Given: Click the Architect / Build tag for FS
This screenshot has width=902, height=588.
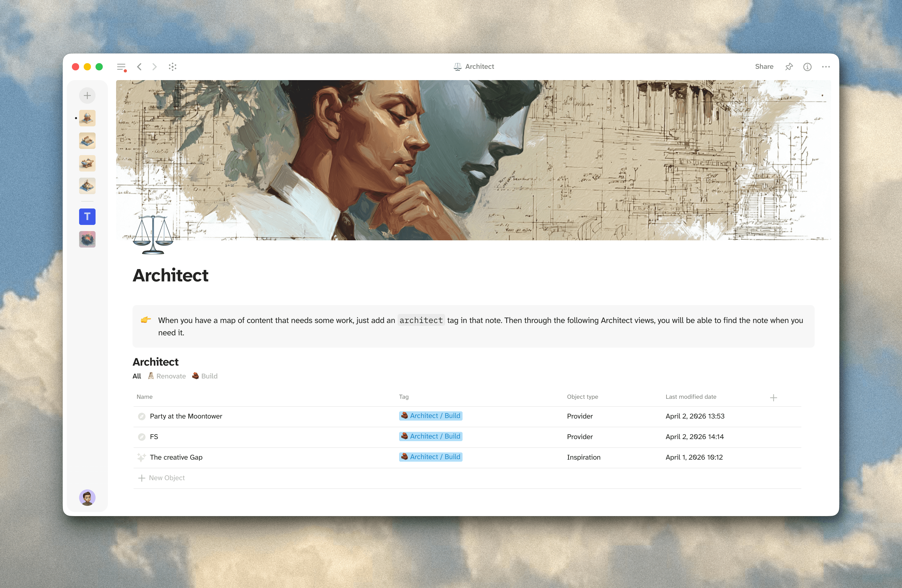Looking at the screenshot, I should tap(430, 437).
